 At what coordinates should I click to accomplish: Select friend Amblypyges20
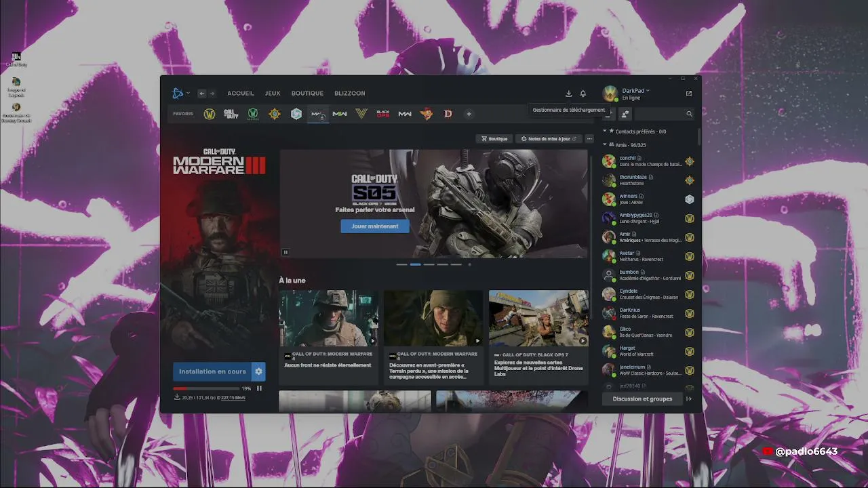coord(648,218)
